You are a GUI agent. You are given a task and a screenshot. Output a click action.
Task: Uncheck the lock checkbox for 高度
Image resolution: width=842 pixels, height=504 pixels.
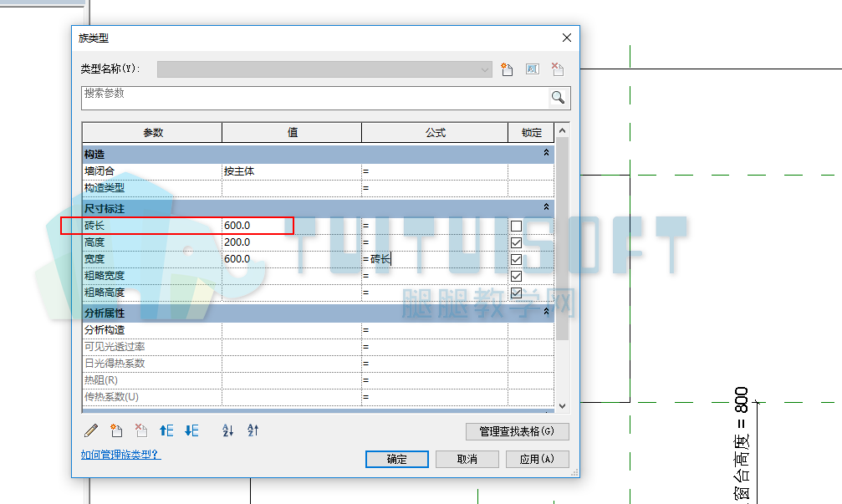(x=516, y=242)
